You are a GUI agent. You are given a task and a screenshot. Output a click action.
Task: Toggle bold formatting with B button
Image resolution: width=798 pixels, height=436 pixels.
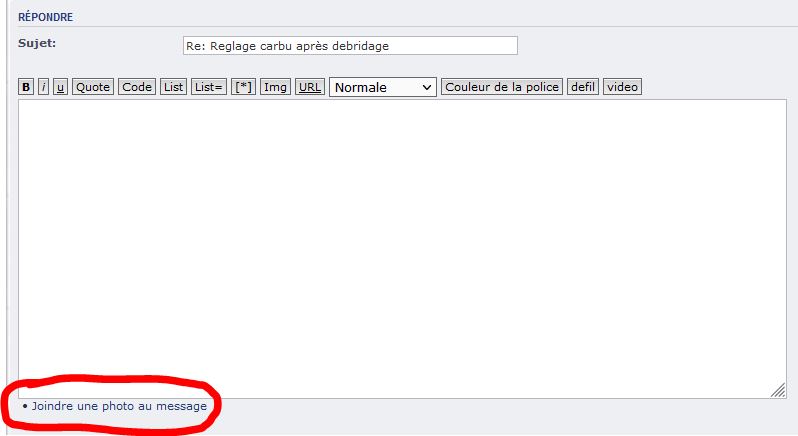tap(26, 87)
